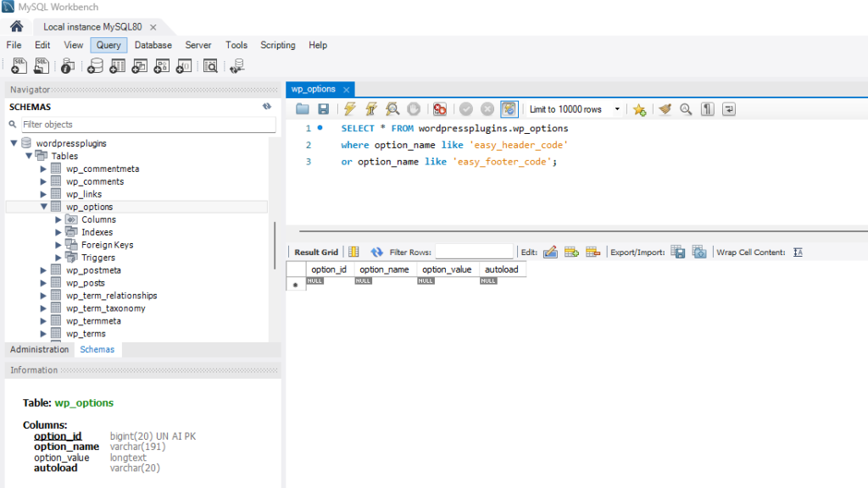Switch to the Administration tab
Viewport: 868px width, 488px height.
click(39, 349)
